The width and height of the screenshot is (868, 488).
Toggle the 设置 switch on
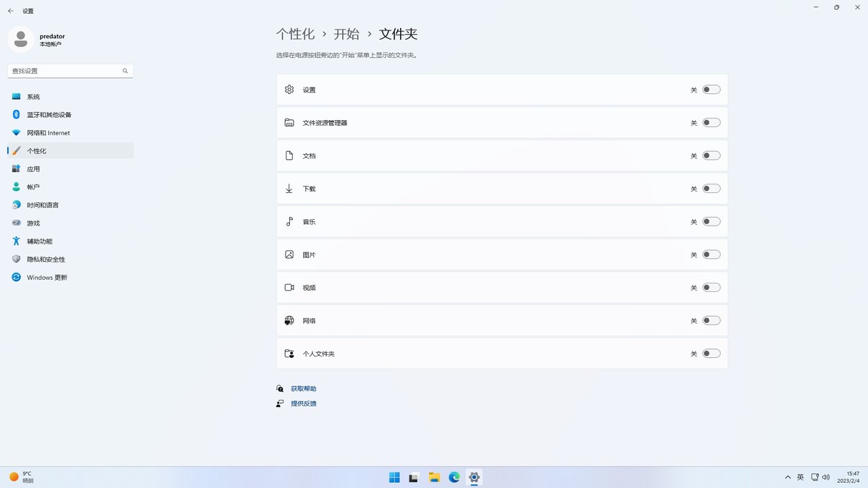(x=710, y=89)
